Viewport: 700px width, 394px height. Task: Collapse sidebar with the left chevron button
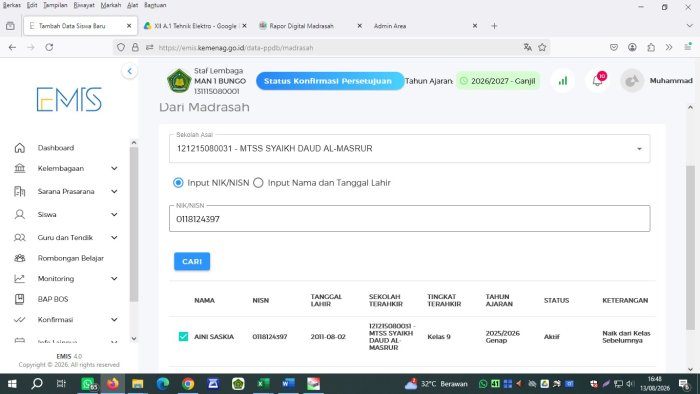129,71
